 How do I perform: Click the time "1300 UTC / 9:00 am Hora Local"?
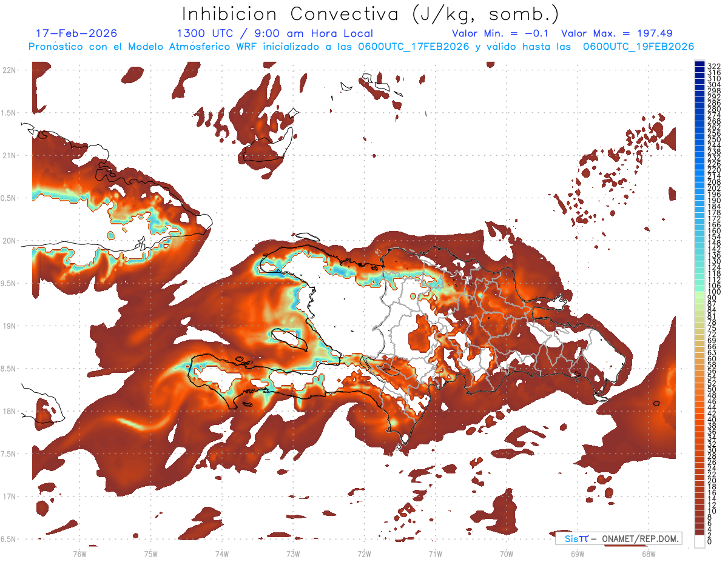pyautogui.click(x=275, y=33)
